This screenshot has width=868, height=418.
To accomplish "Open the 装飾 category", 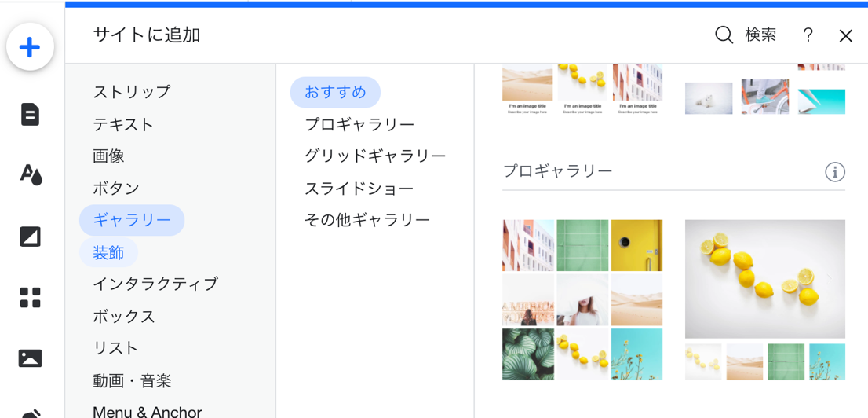I will pyautogui.click(x=108, y=252).
